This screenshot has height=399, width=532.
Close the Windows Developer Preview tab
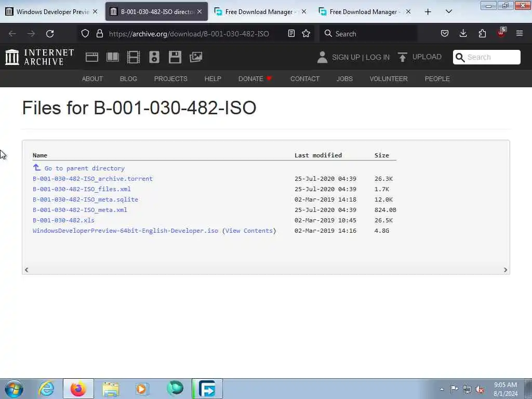tap(95, 11)
